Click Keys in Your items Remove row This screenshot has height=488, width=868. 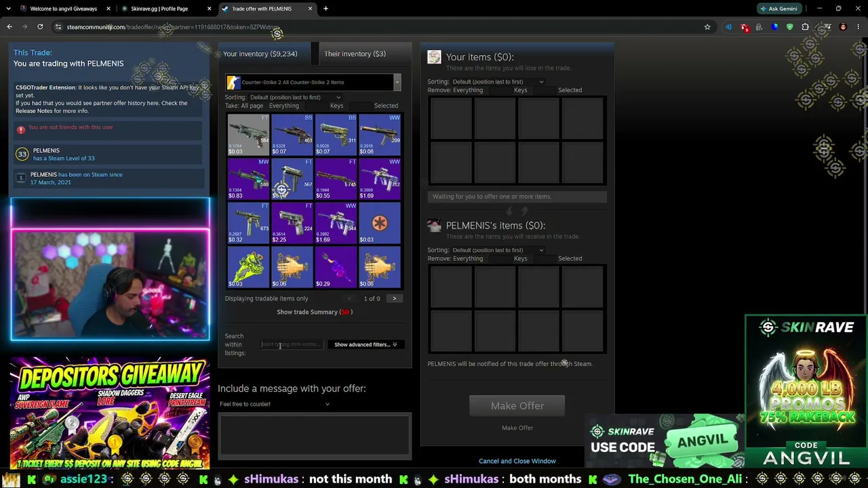[x=520, y=90]
